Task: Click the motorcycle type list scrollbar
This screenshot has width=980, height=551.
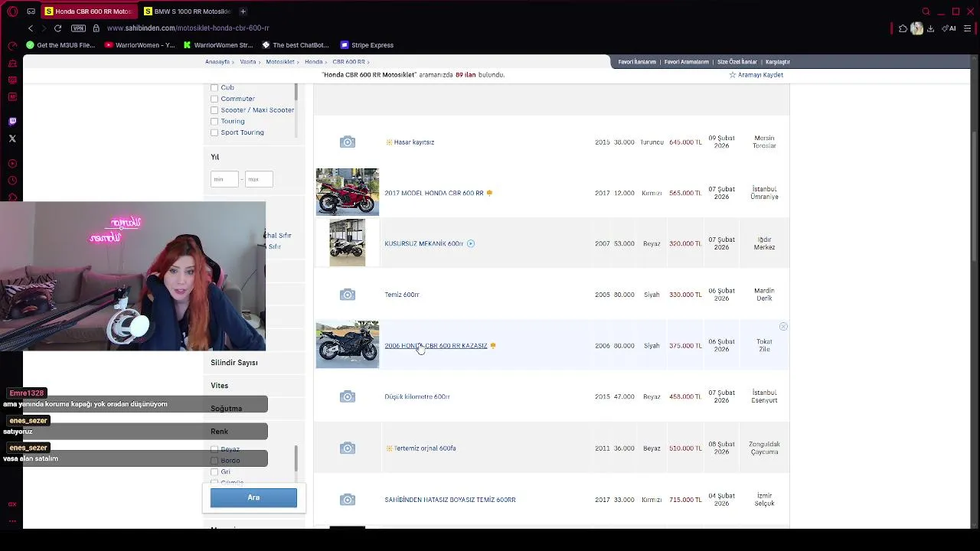Action: [x=296, y=91]
